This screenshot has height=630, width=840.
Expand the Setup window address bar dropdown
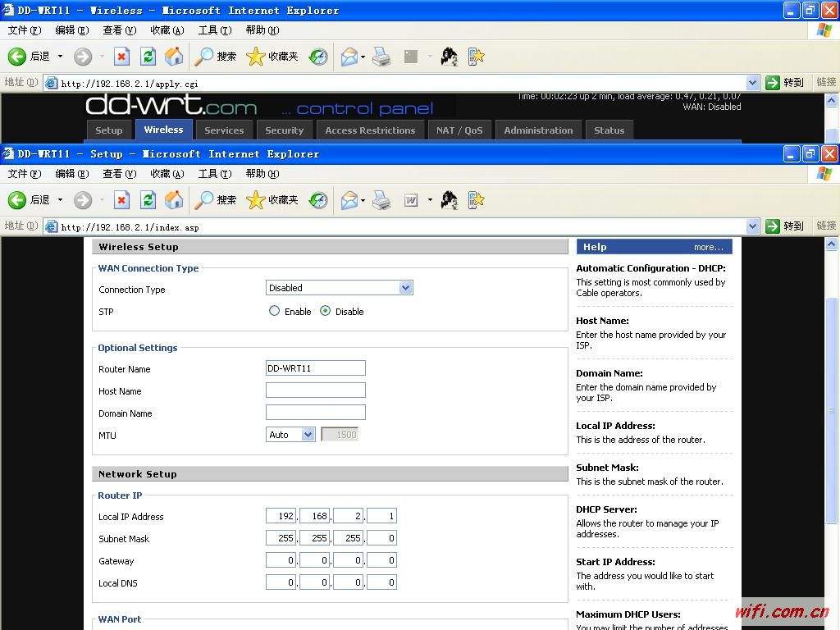coord(753,226)
